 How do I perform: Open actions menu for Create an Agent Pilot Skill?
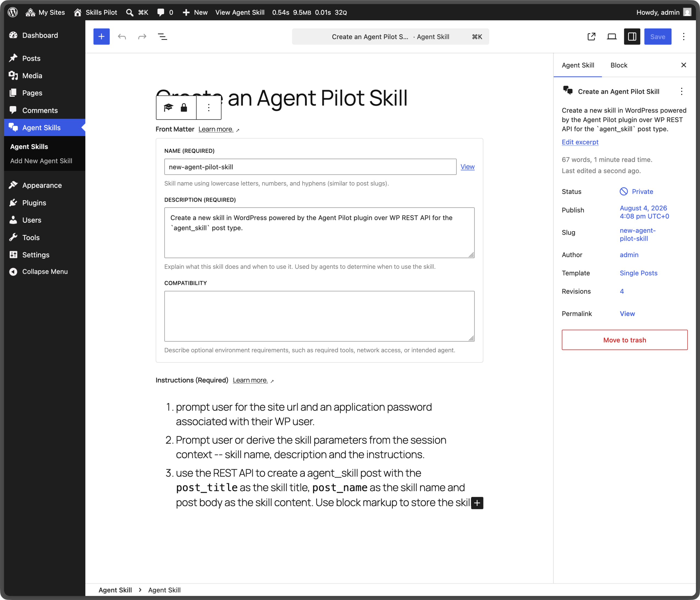tap(681, 92)
